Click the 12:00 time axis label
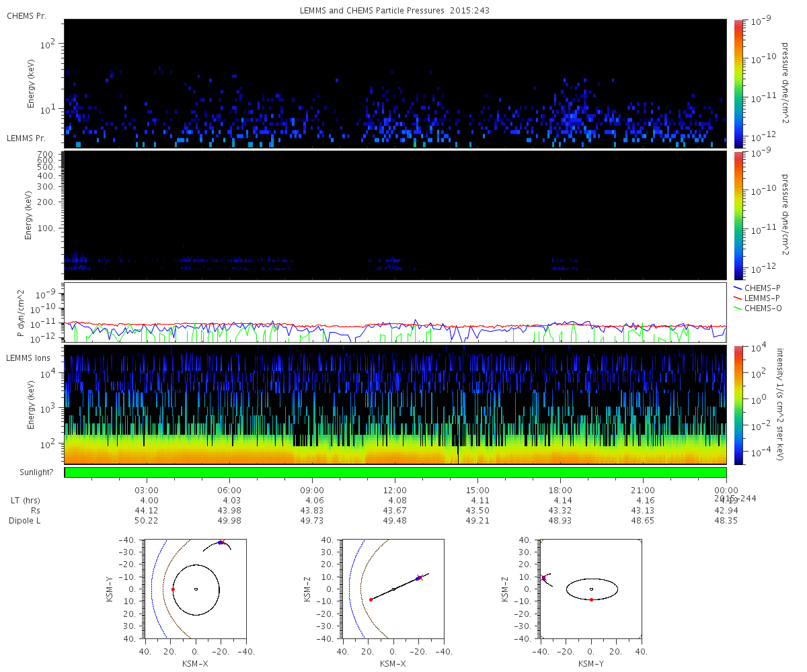The width and height of the screenshot is (807, 672). coord(395,491)
